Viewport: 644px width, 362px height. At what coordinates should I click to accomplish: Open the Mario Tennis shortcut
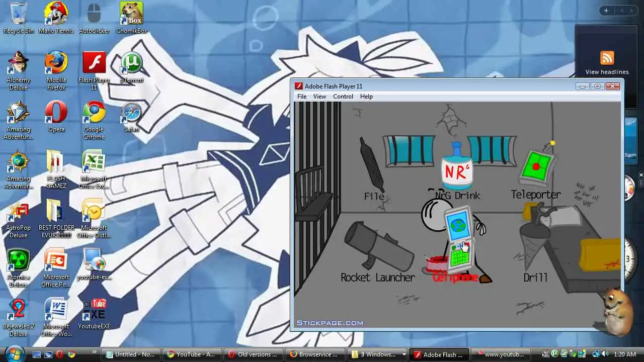[x=56, y=18]
